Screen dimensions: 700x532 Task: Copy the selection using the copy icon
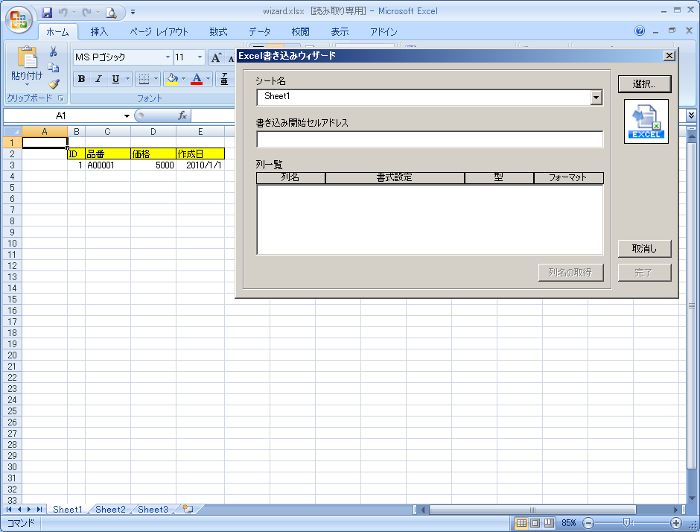click(54, 67)
